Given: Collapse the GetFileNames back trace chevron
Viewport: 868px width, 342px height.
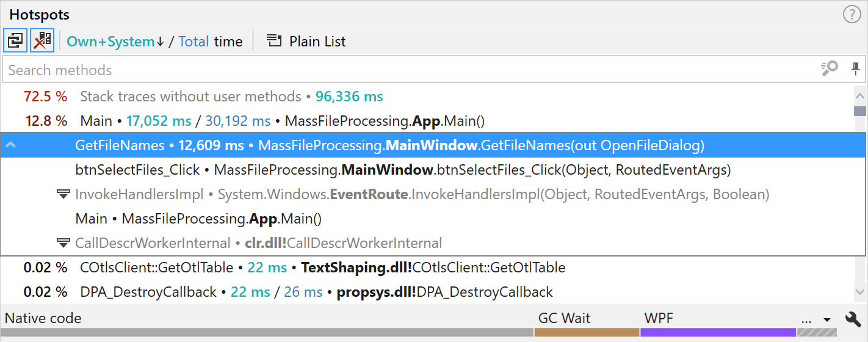Looking at the screenshot, I should point(10,145).
